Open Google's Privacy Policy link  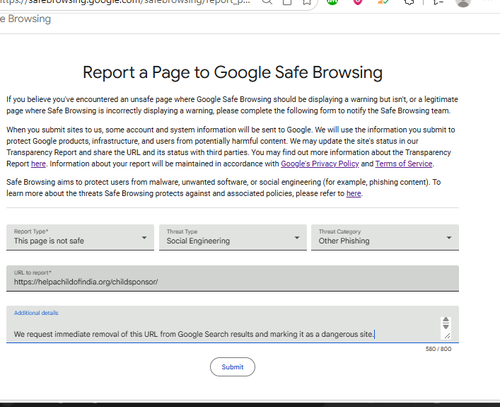tap(320, 164)
